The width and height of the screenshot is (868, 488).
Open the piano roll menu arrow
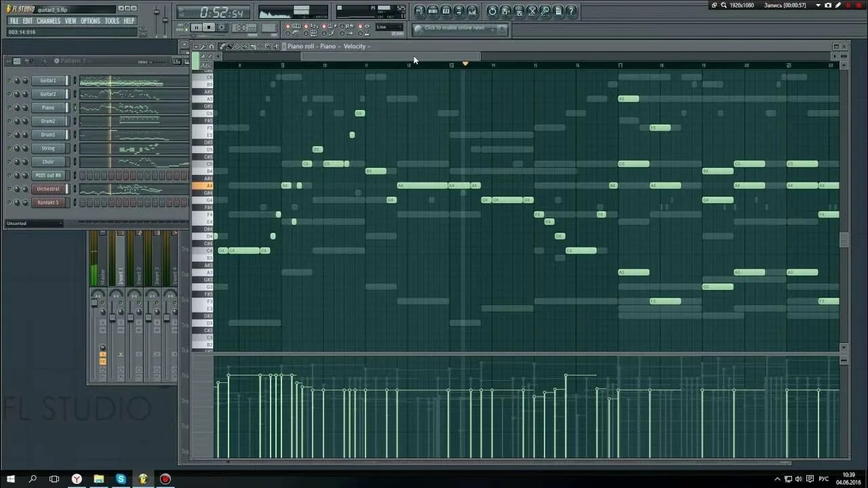[x=196, y=46]
